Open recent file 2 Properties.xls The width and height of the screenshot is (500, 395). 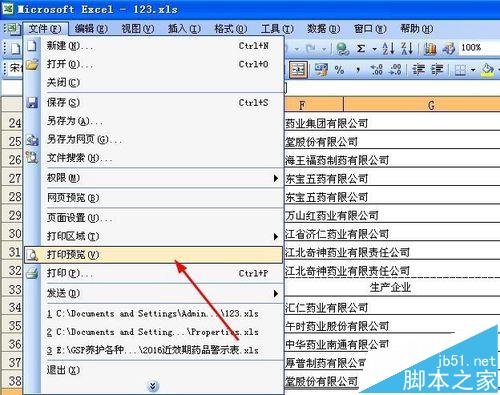click(153, 332)
